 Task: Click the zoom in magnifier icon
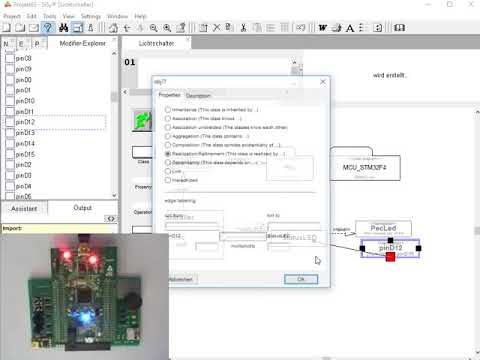[x=167, y=28]
